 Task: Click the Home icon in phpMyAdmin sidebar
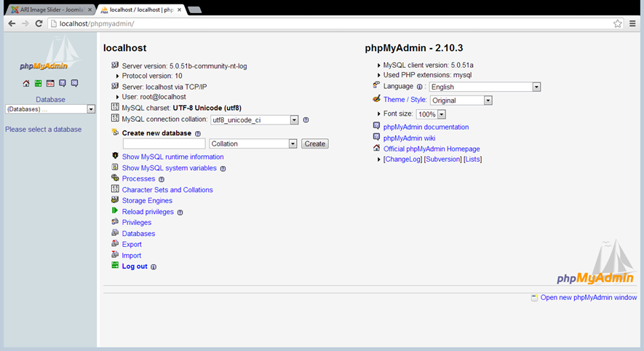pos(26,84)
